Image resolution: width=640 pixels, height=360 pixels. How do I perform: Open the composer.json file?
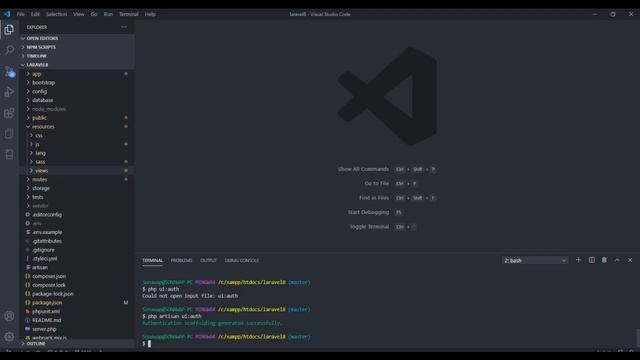pyautogui.click(x=77, y=276)
